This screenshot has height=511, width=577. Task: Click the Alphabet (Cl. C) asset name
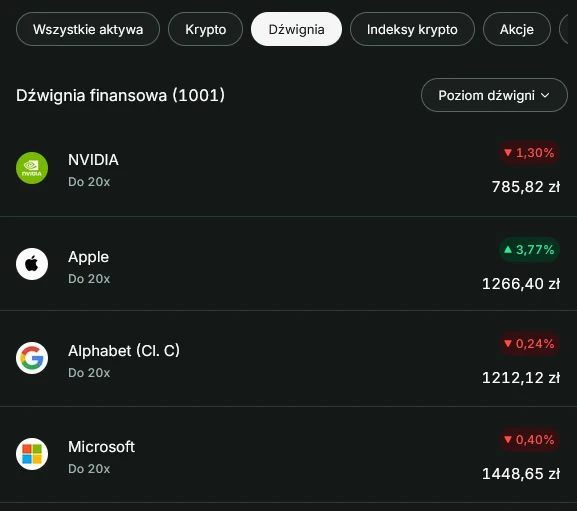[124, 351]
